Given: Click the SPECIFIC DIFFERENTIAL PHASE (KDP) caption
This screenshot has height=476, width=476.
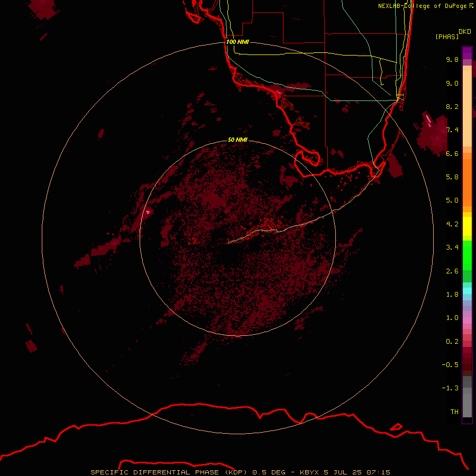Looking at the screenshot, I should [169, 472].
